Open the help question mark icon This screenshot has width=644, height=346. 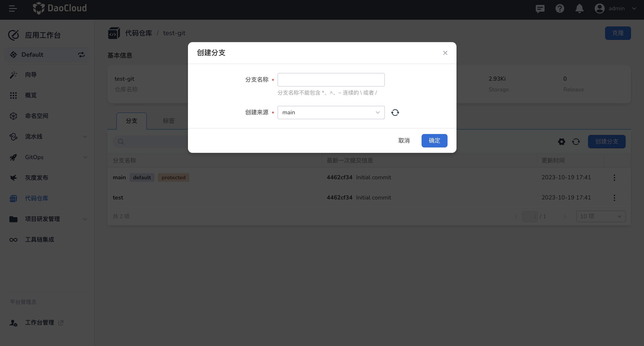pyautogui.click(x=559, y=9)
